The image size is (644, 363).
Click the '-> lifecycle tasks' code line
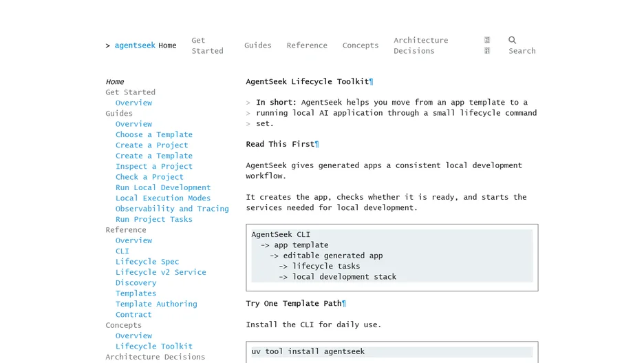click(319, 266)
